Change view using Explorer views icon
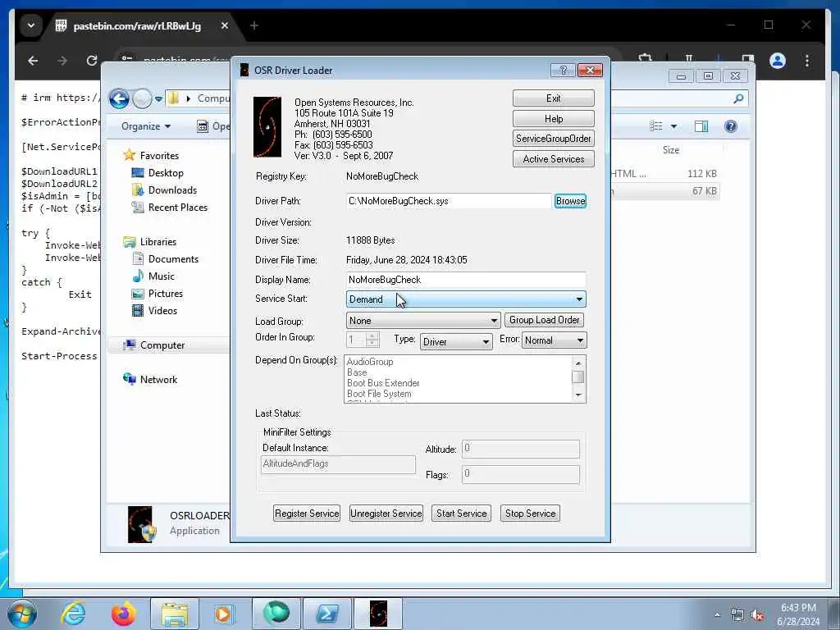Viewport: 840px width, 630px height. pyautogui.click(x=655, y=126)
